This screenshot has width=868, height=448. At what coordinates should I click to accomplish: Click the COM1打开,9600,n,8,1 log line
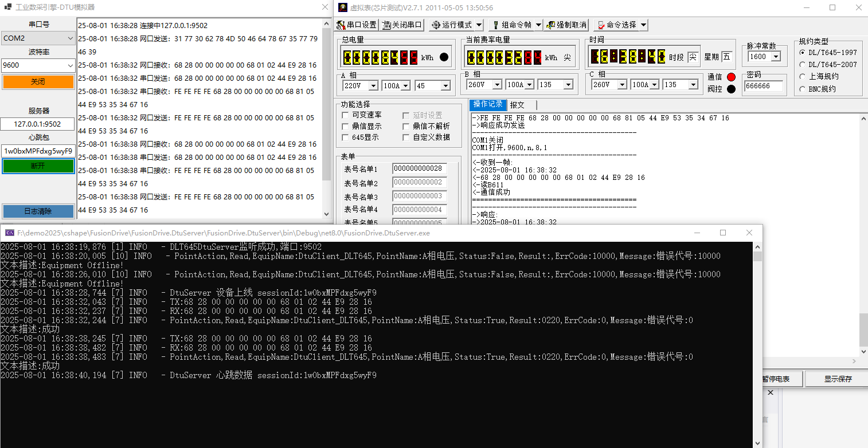pyautogui.click(x=510, y=148)
